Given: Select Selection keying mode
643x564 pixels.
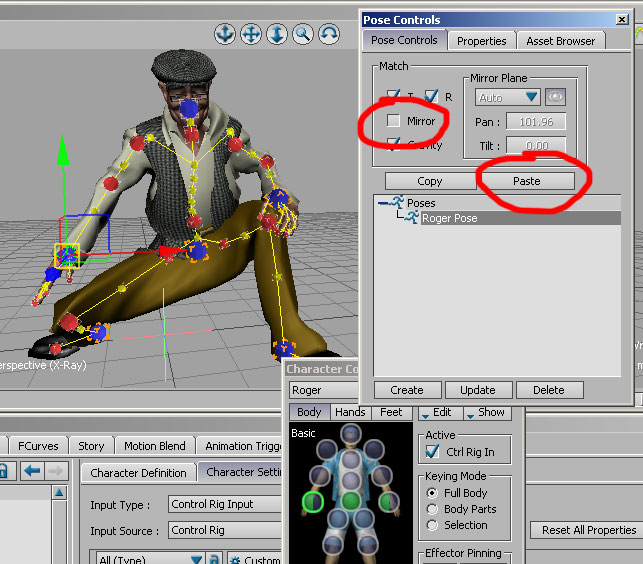Looking at the screenshot, I should pyautogui.click(x=432, y=525).
